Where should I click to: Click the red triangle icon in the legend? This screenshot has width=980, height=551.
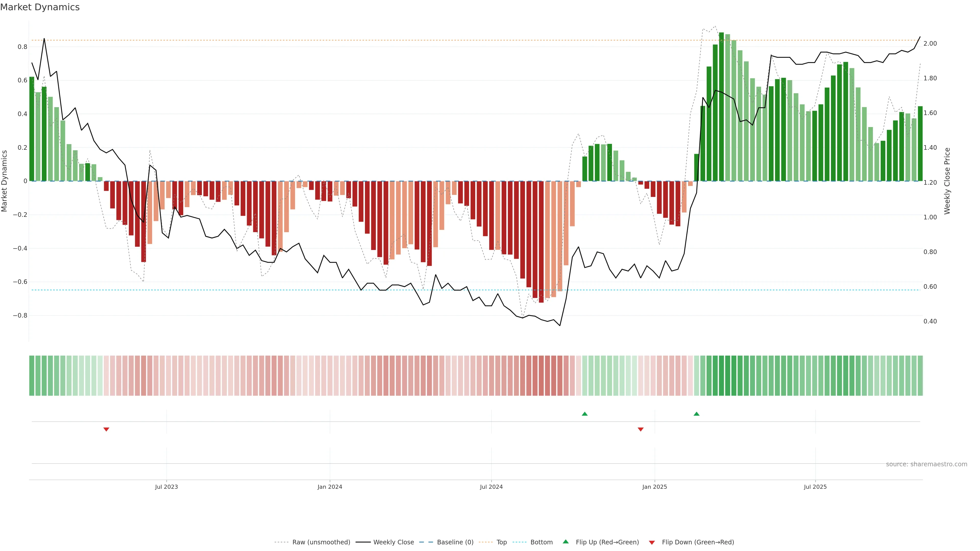pos(652,542)
